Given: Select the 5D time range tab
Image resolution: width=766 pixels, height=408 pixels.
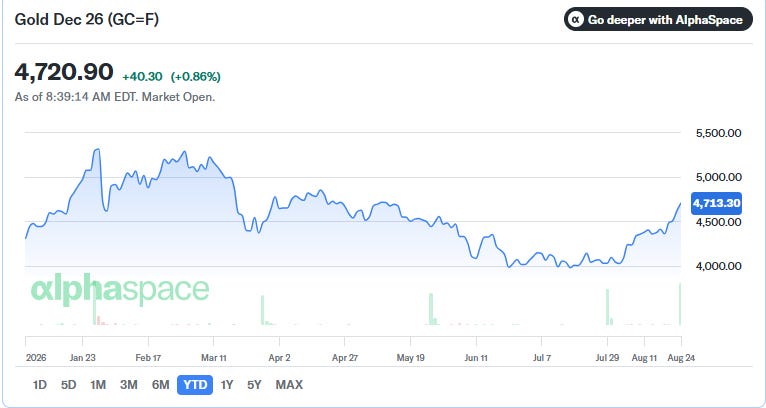Looking at the screenshot, I should point(68,385).
